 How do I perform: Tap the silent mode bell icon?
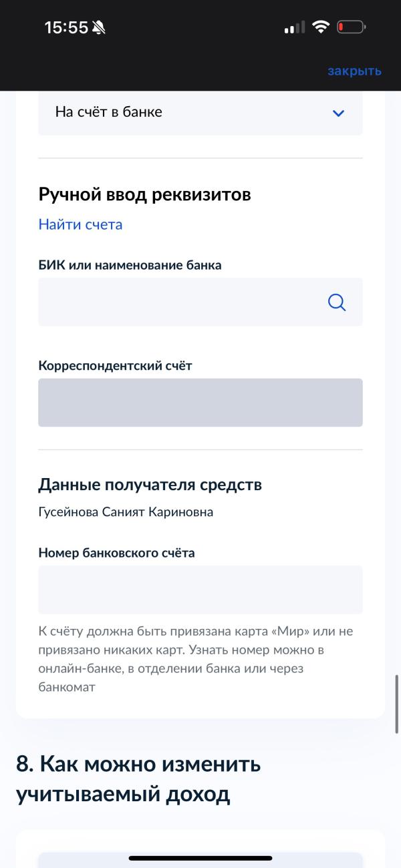pyautogui.click(x=99, y=27)
